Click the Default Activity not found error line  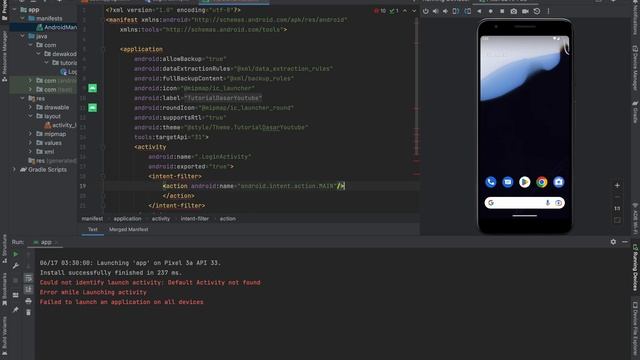click(150, 282)
